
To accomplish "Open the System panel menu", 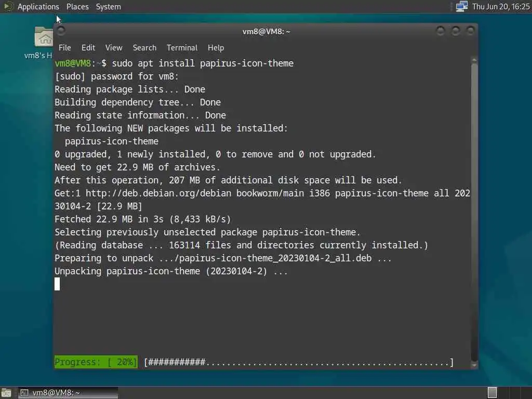I will pyautogui.click(x=108, y=7).
